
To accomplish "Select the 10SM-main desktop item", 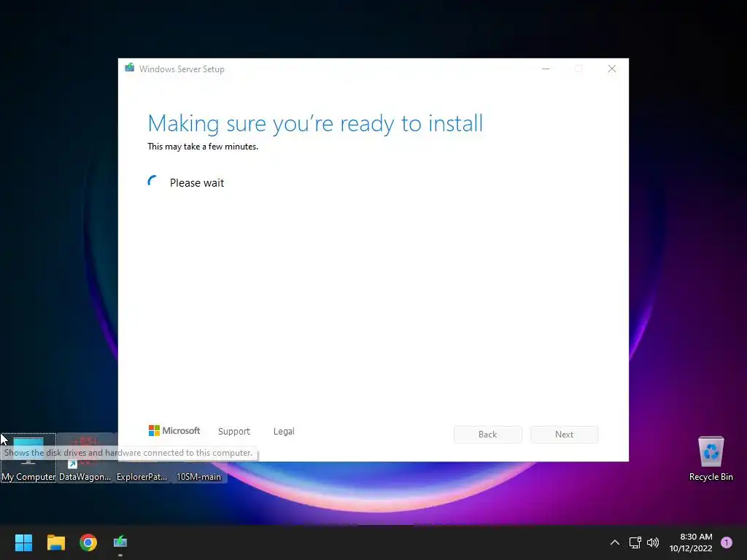I will point(198,477).
